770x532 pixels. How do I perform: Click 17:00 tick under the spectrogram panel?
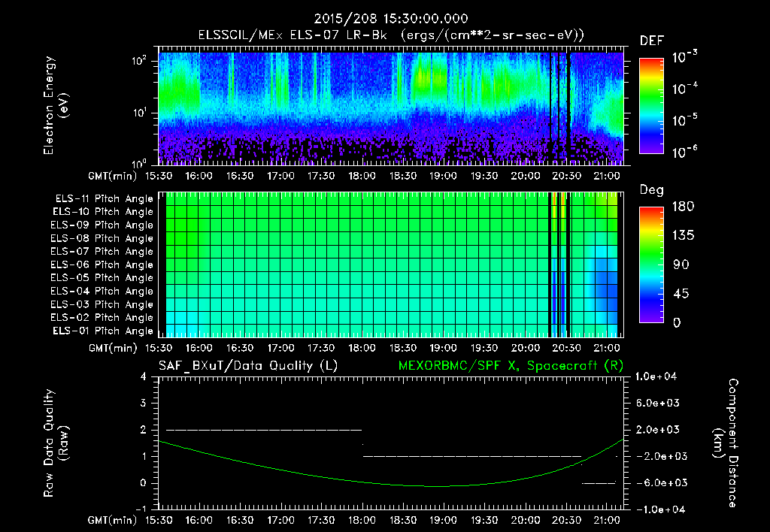click(x=280, y=176)
